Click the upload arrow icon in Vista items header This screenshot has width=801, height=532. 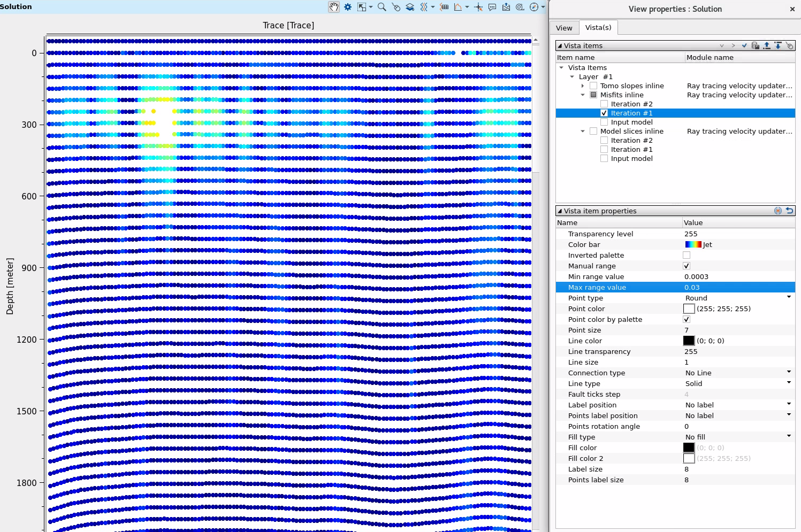[x=767, y=46]
